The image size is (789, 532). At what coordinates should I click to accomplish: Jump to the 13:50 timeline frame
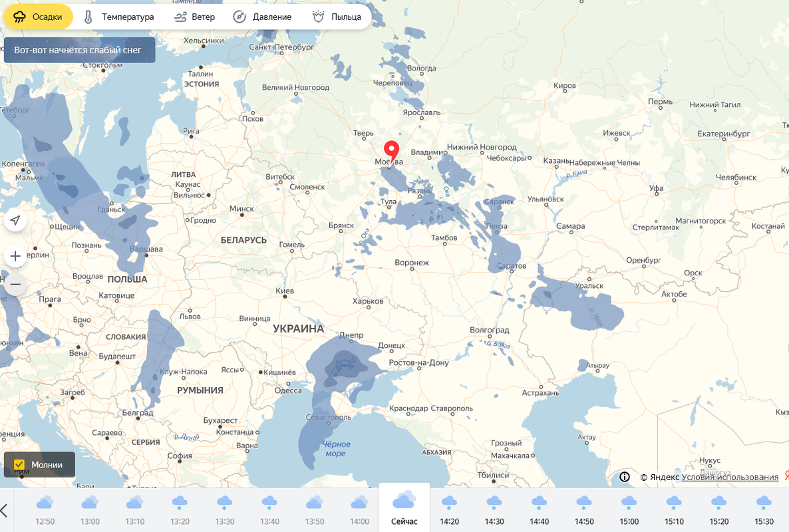pyautogui.click(x=315, y=510)
